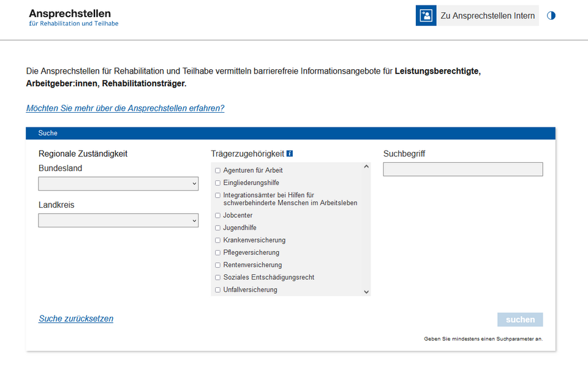Screen dimensions: 588x370
Task: Select the Krankenversicherung checkbox
Action: (x=217, y=240)
